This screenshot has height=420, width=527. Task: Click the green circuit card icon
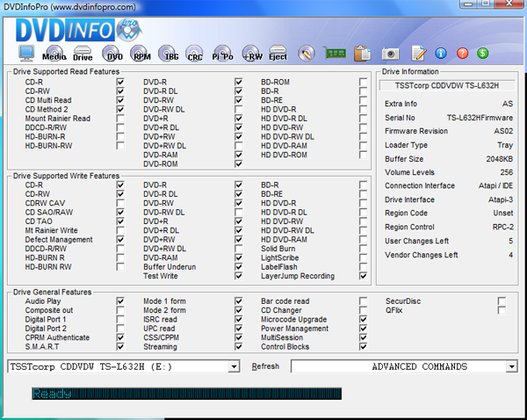[335, 53]
